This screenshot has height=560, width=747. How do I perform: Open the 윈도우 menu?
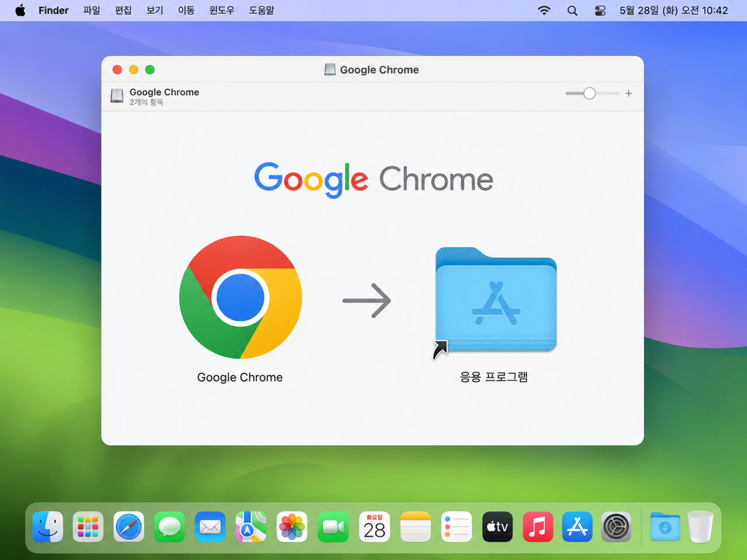click(222, 10)
